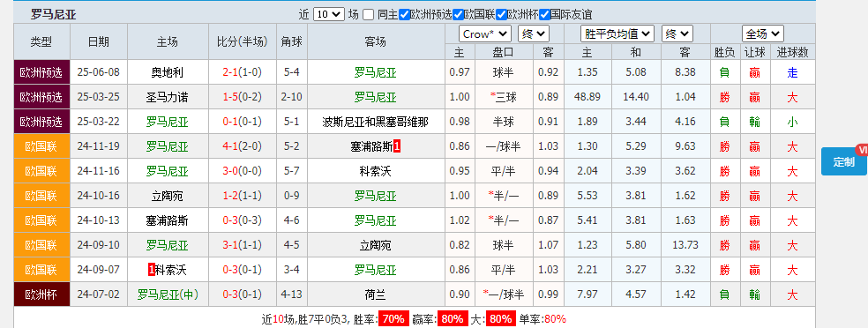Open 圣马力诺 team link
Image resolution: width=868 pixels, height=328 pixels.
[168, 97]
